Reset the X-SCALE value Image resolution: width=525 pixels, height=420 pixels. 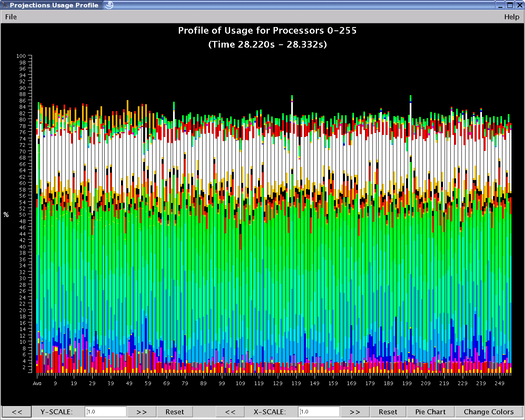(x=388, y=412)
